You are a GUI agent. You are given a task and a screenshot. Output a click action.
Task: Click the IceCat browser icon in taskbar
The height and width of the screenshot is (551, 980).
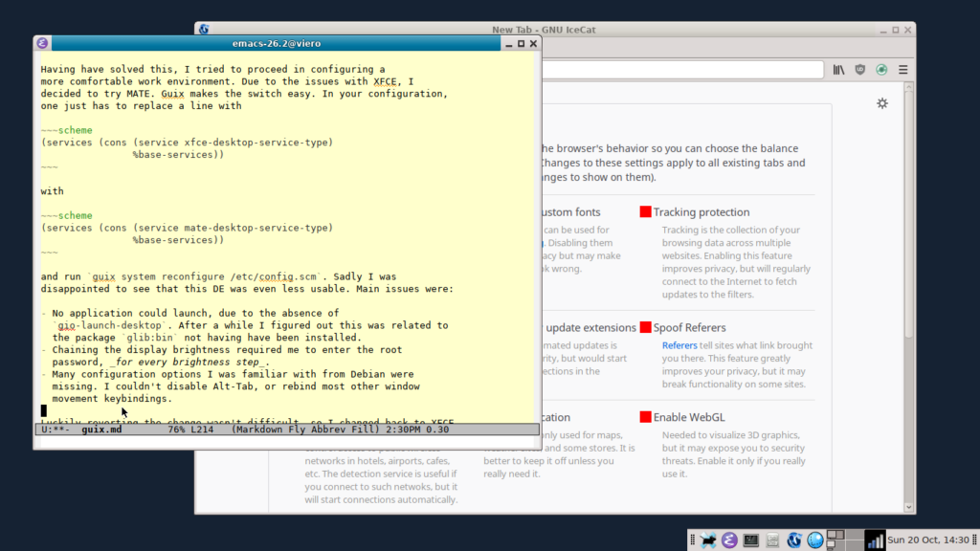click(793, 540)
